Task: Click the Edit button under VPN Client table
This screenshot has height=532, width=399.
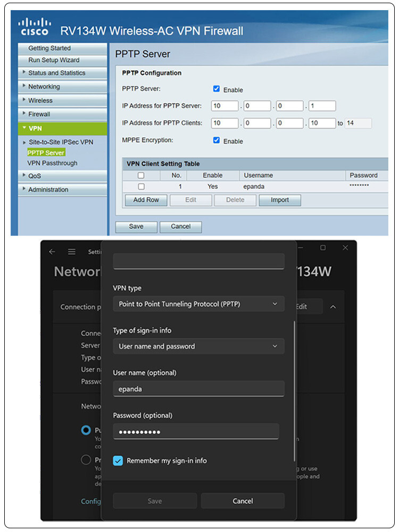Action: [190, 200]
